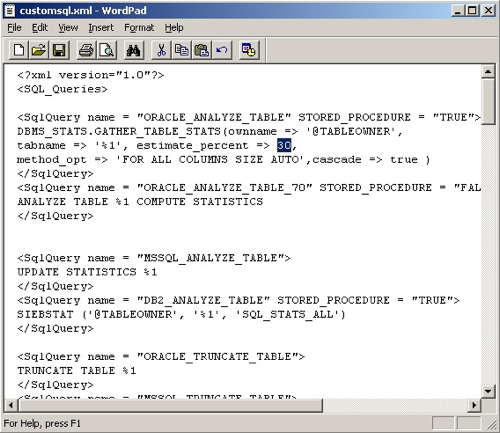This screenshot has height=433, width=500.
Task: Undo the last action via toolbar
Action: coord(222,50)
